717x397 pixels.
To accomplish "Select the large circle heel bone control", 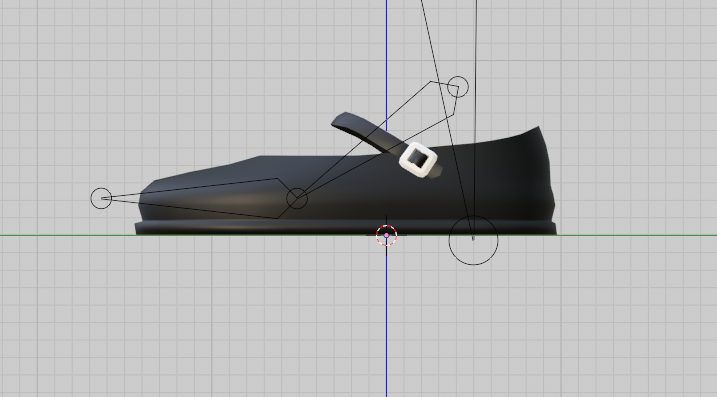I will coord(473,241).
